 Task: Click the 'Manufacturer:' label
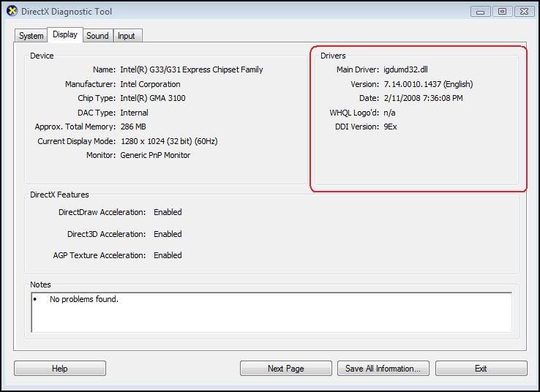point(91,84)
